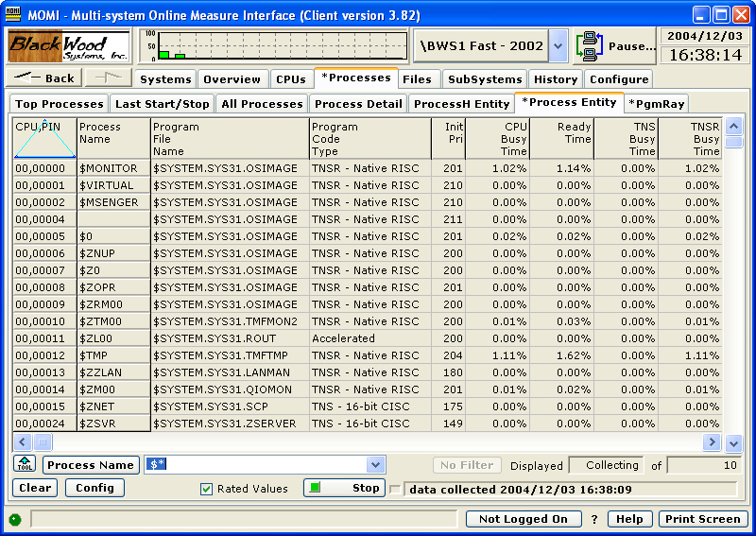Click the Pause computers icon
This screenshot has height=536, width=756.
point(590,45)
